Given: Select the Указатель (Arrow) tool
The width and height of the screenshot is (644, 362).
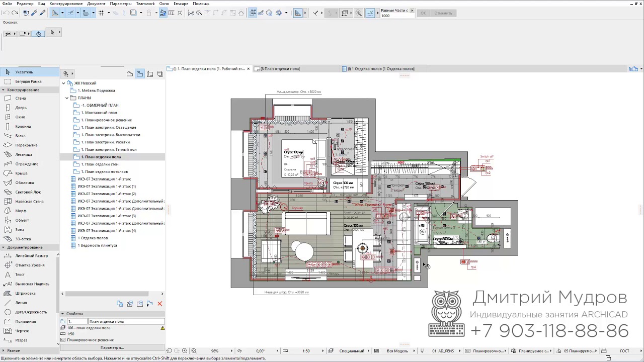Looking at the screenshot, I should [x=29, y=72].
